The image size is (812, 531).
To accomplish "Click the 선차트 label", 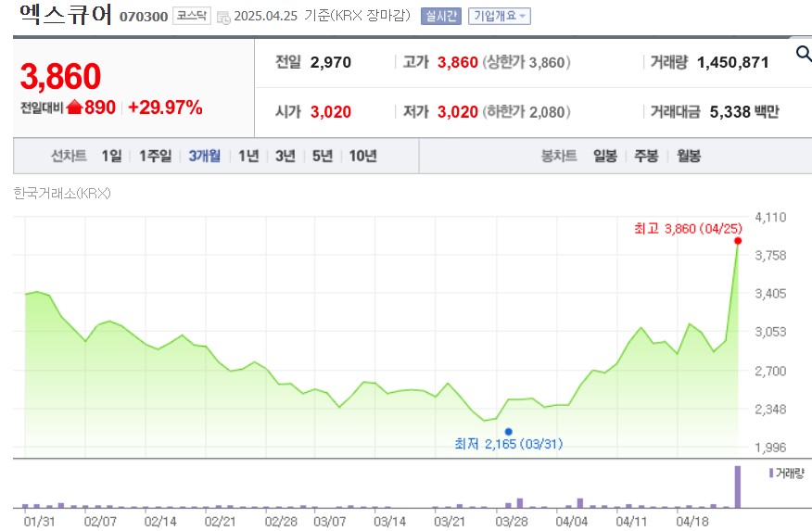I will tap(69, 156).
